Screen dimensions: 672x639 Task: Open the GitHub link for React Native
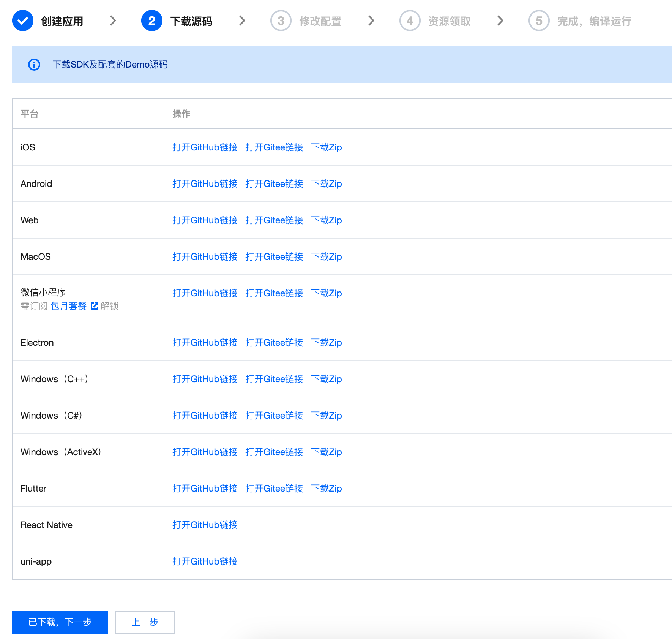coord(205,525)
